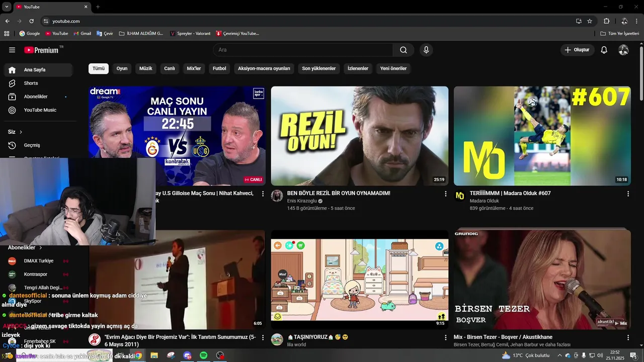Open the Windows notification center icon
This screenshot has height=362, width=644.
(x=634, y=355)
